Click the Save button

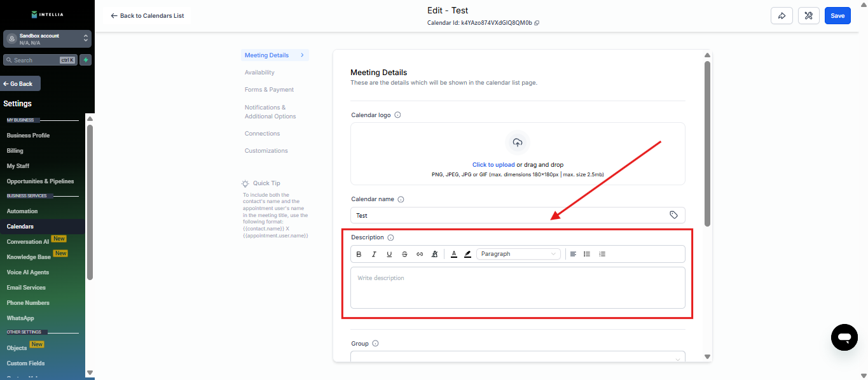tap(837, 16)
